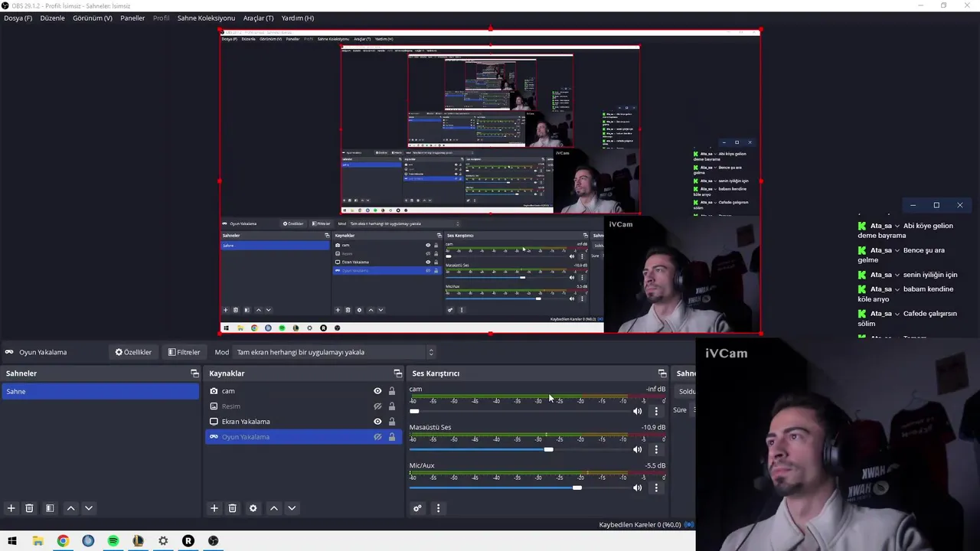Open the Windows Start menu

click(12, 541)
